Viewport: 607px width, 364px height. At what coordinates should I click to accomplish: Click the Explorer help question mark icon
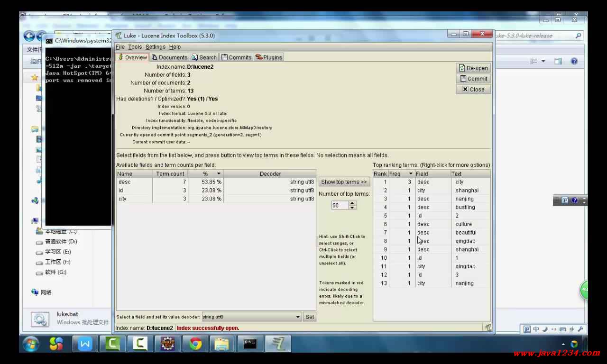[x=574, y=61]
